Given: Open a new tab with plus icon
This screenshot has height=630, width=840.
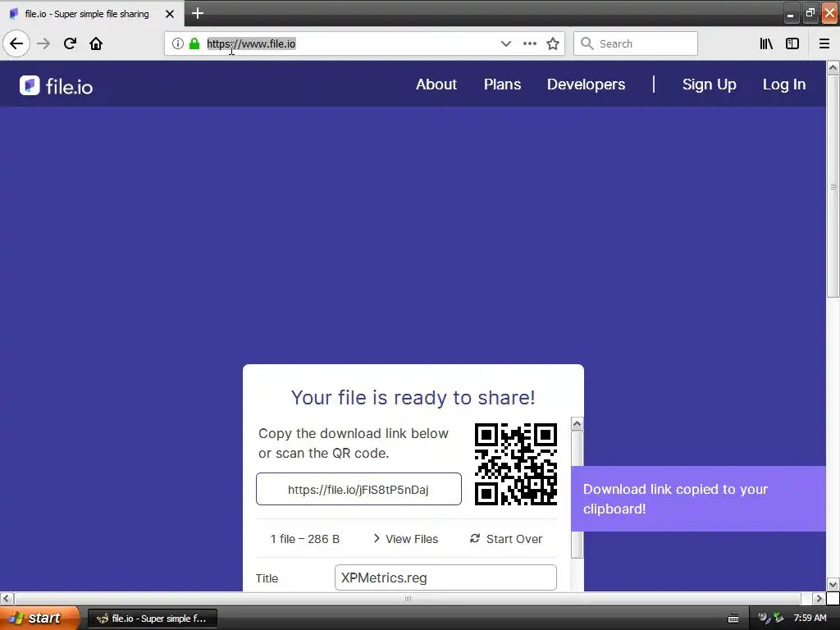Looking at the screenshot, I should click(198, 13).
